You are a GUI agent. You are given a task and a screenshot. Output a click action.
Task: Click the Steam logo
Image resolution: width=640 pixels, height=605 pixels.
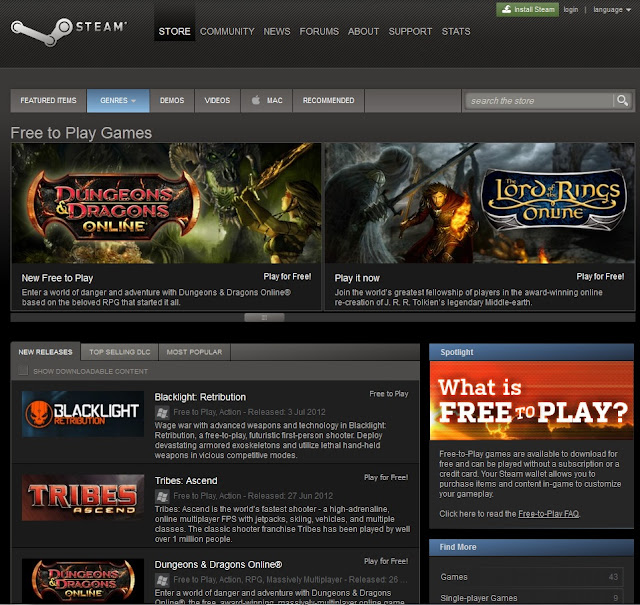tap(69, 31)
